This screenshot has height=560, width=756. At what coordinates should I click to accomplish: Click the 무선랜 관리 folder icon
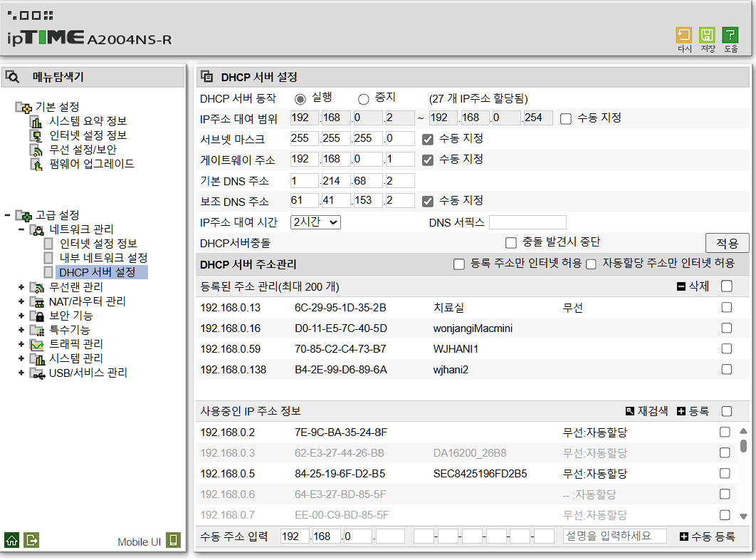coord(36,288)
